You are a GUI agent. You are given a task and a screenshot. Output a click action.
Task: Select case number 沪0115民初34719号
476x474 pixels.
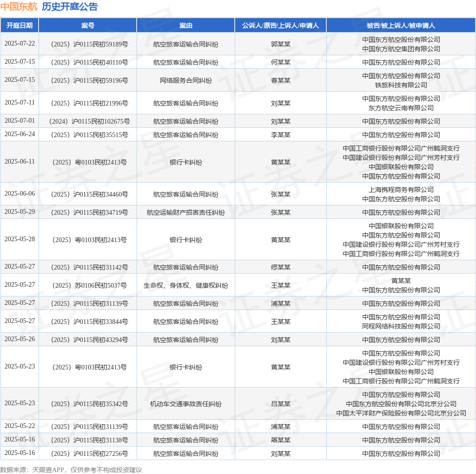89,213
